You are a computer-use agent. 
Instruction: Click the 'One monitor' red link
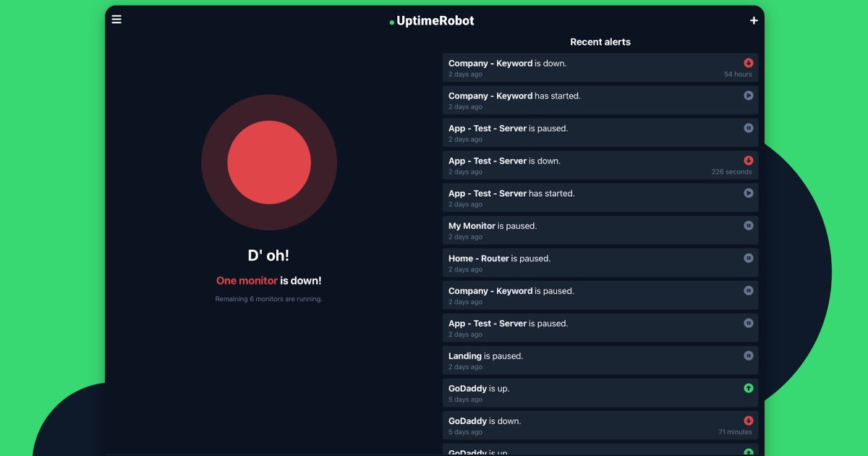tap(246, 280)
